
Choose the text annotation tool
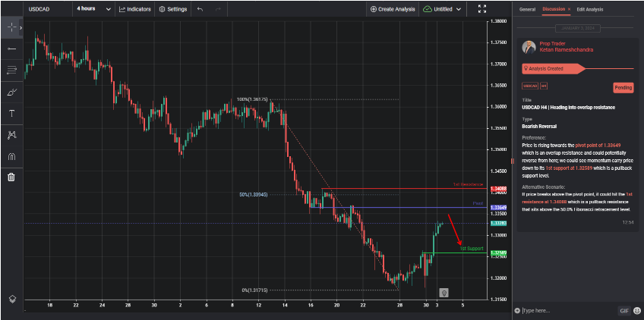[11, 114]
